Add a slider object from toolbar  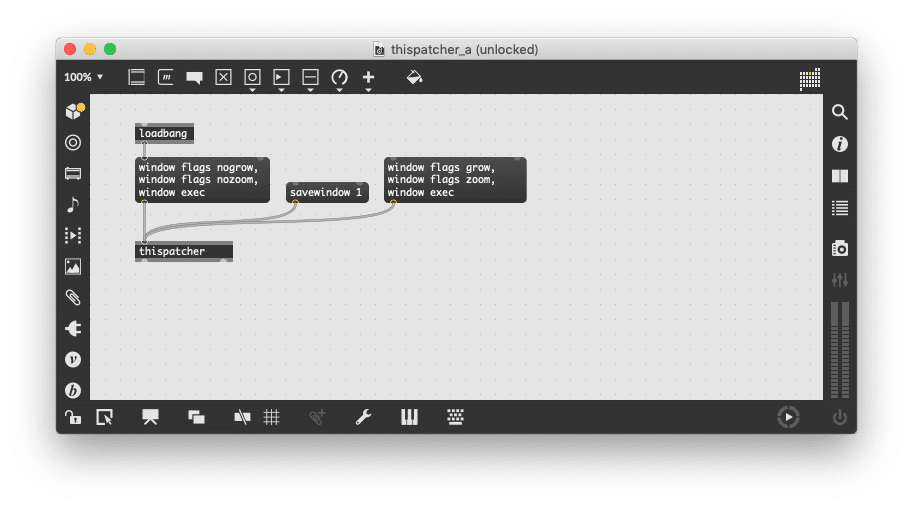coord(310,77)
